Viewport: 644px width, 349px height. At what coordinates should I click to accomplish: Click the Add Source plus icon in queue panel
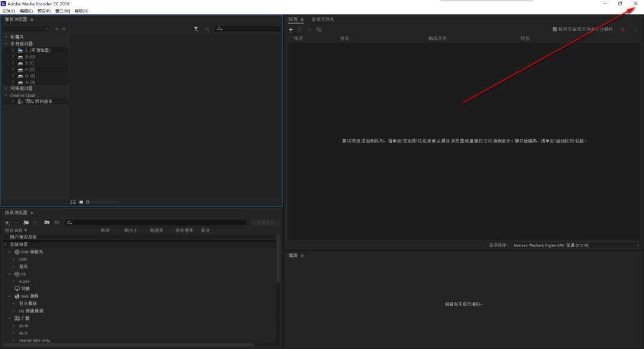(291, 29)
